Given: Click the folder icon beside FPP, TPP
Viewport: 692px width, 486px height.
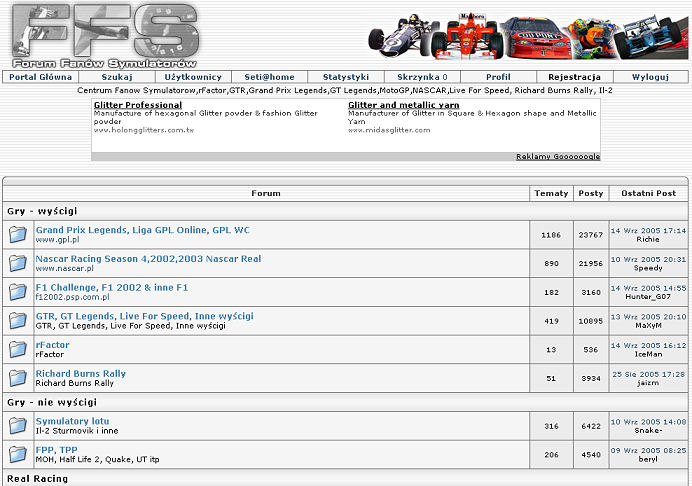Looking at the screenshot, I should tap(18, 454).
